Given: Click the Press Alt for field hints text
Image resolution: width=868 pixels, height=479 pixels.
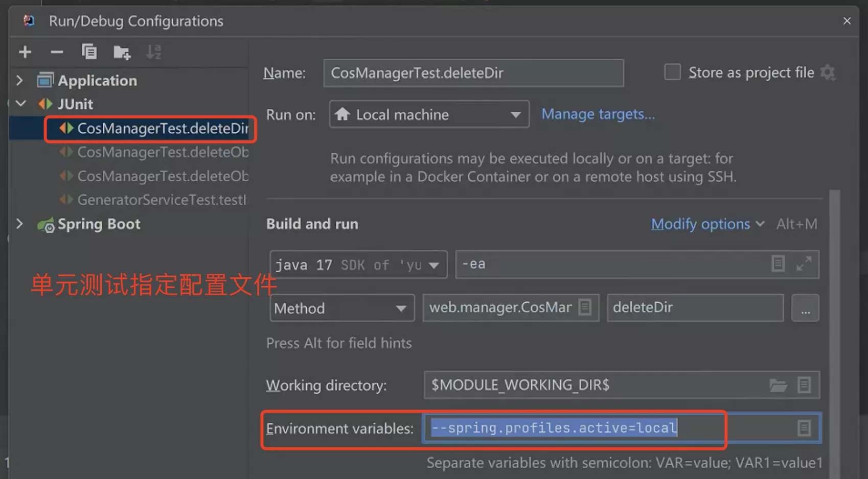Looking at the screenshot, I should pos(339,343).
